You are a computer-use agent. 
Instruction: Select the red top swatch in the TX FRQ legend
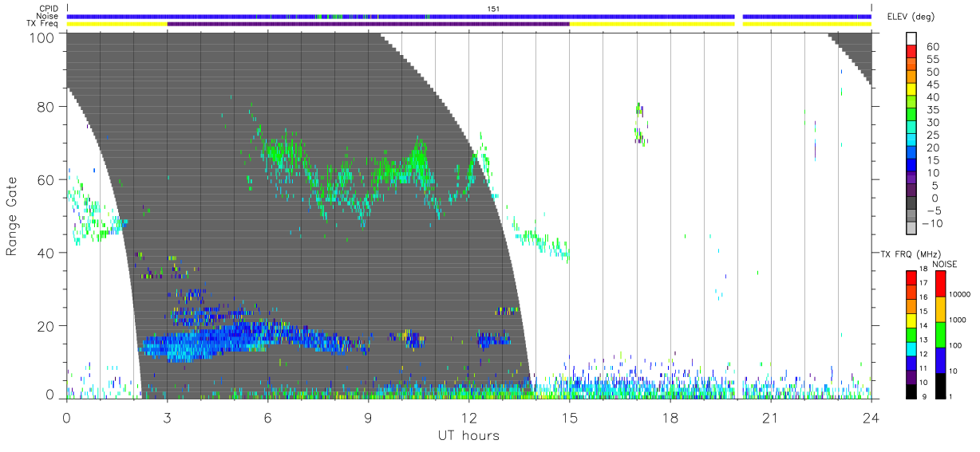tap(911, 278)
